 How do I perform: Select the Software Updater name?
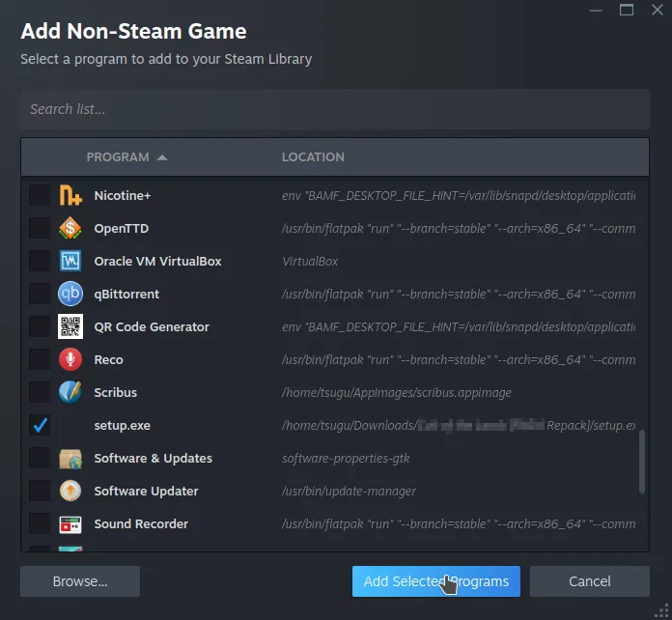click(x=146, y=492)
